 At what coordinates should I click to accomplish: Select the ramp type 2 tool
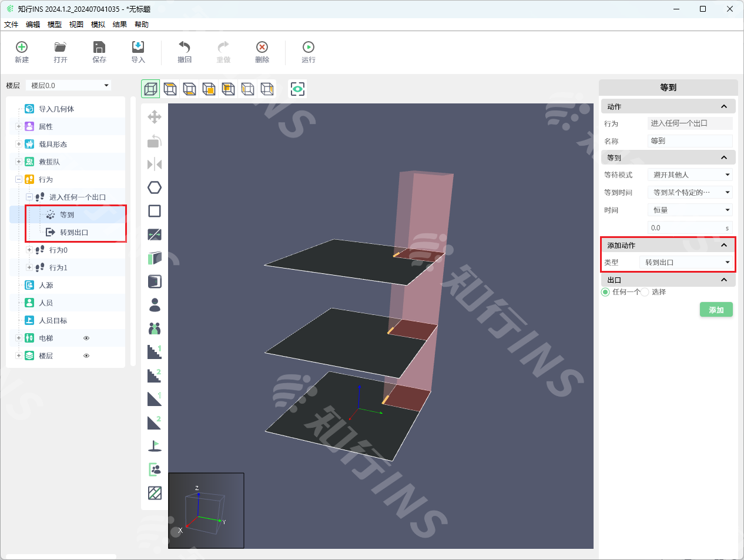(x=155, y=422)
